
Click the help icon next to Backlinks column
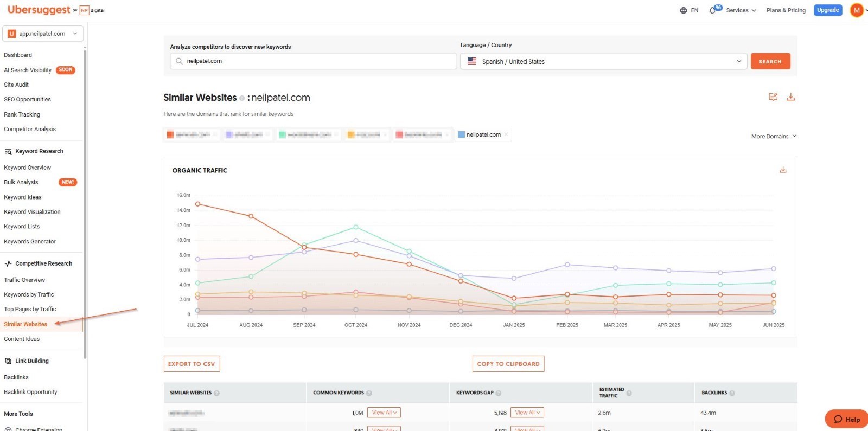click(732, 393)
